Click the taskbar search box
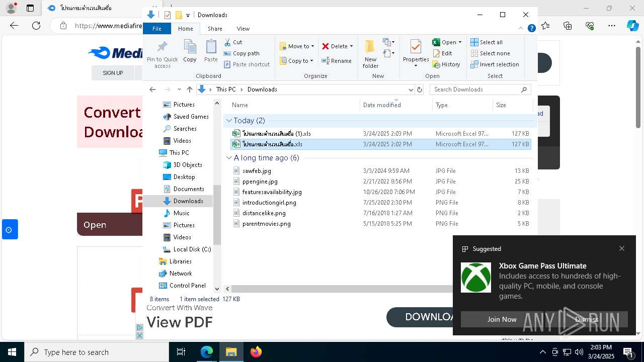The height and width of the screenshot is (362, 644). pyautogui.click(x=97, y=352)
